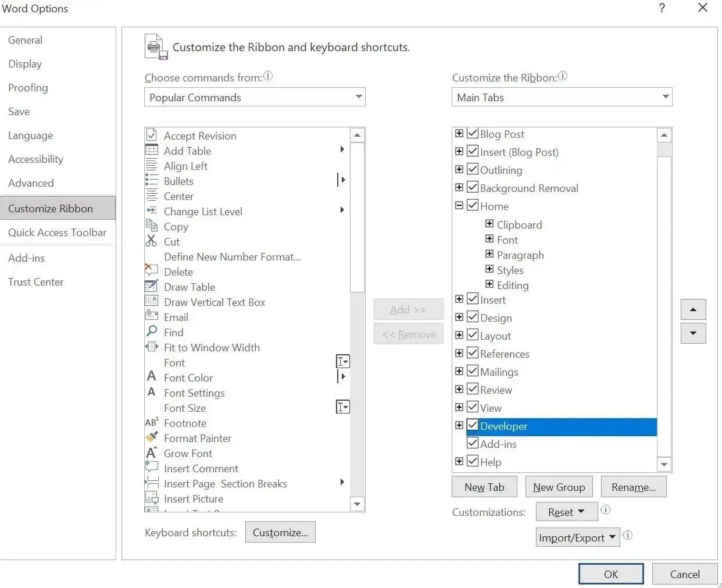This screenshot has width=722, height=588.
Task: Uncheck the Developer tab checkbox
Action: (472, 425)
